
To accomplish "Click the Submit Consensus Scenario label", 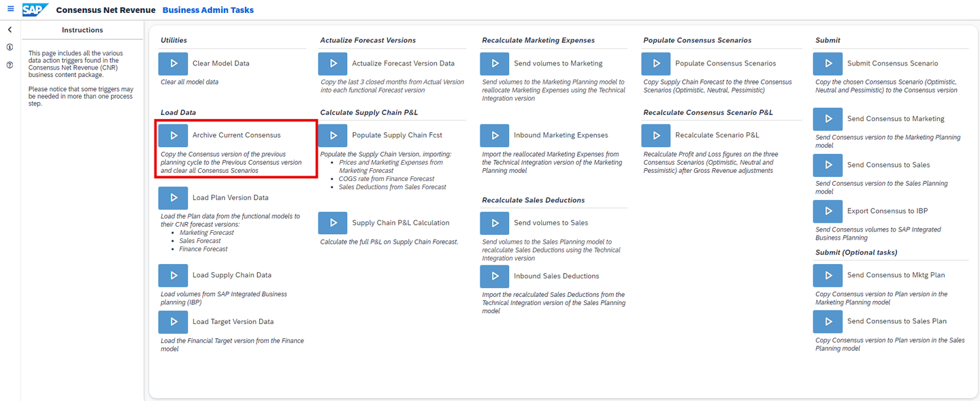I will tap(893, 63).
